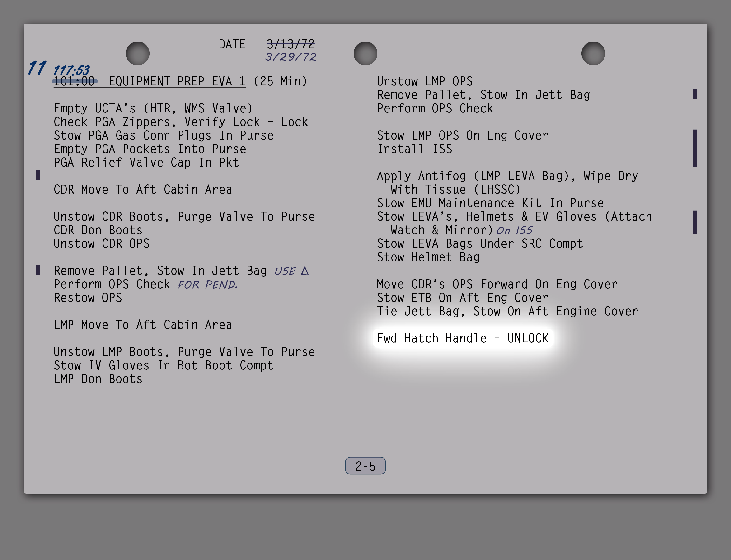The height and width of the screenshot is (560, 731).
Task: Click change bar beside Stow LEVA's line
Action: pyautogui.click(x=695, y=222)
